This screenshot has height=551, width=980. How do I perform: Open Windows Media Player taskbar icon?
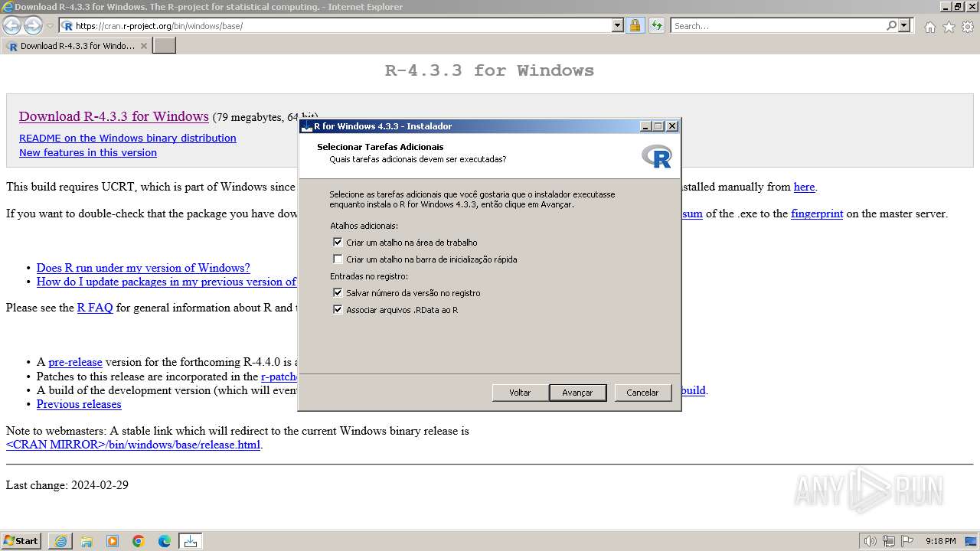tap(113, 541)
